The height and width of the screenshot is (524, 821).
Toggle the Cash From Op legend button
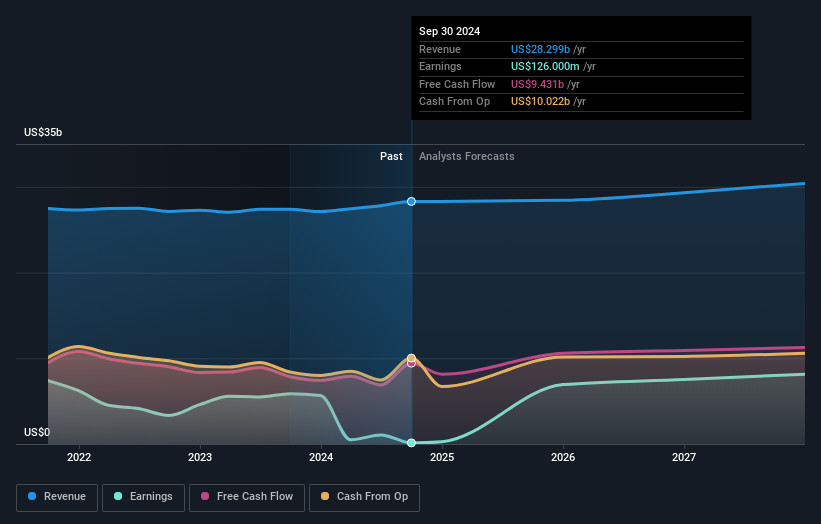(x=364, y=497)
